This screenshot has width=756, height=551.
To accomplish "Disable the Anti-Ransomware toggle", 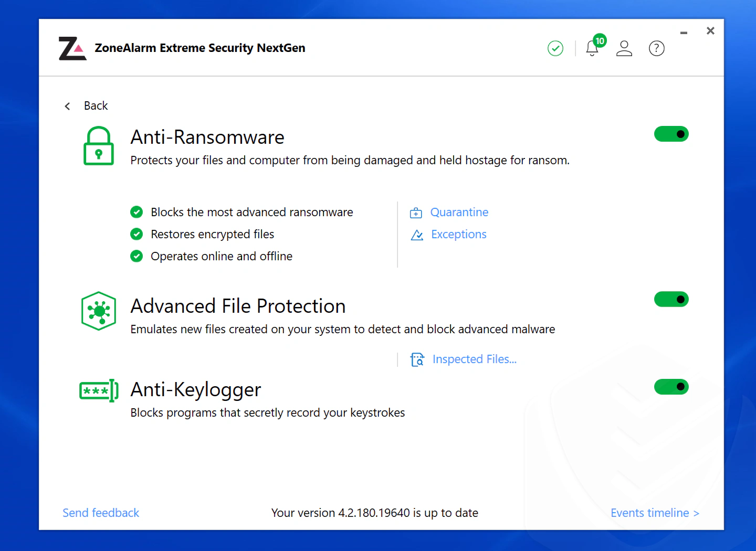I will [671, 134].
